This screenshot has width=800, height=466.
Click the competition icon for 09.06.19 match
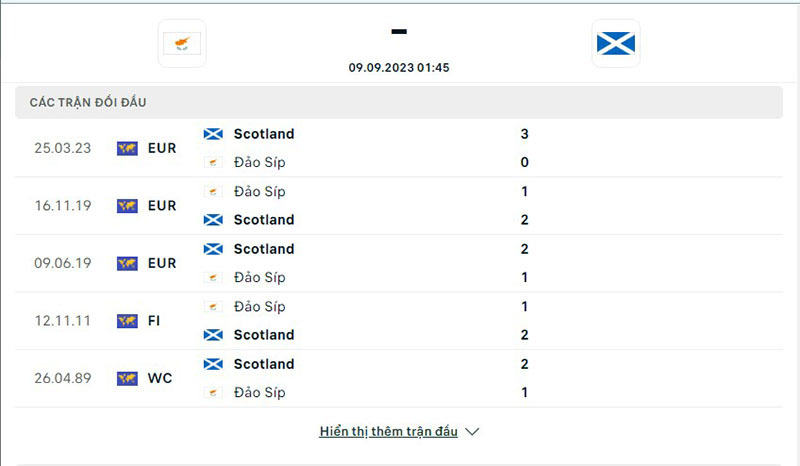click(127, 263)
